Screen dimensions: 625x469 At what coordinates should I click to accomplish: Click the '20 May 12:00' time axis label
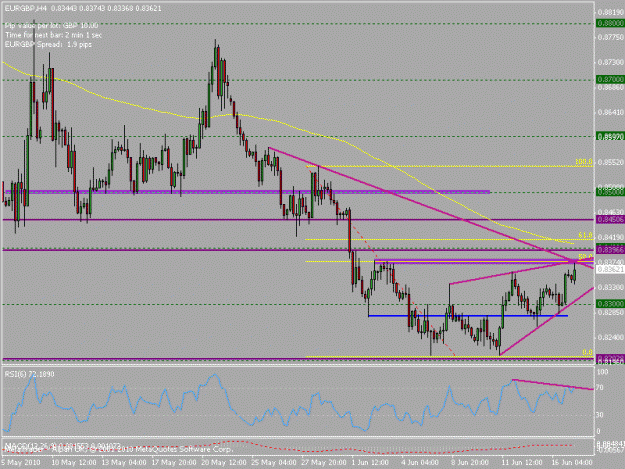224,462
